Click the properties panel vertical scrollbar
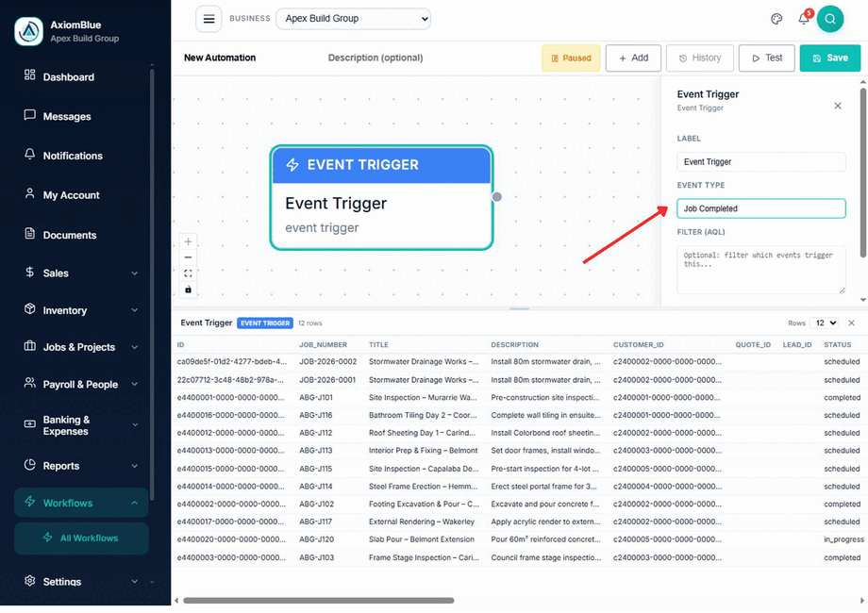This screenshot has width=868, height=613. point(863,173)
